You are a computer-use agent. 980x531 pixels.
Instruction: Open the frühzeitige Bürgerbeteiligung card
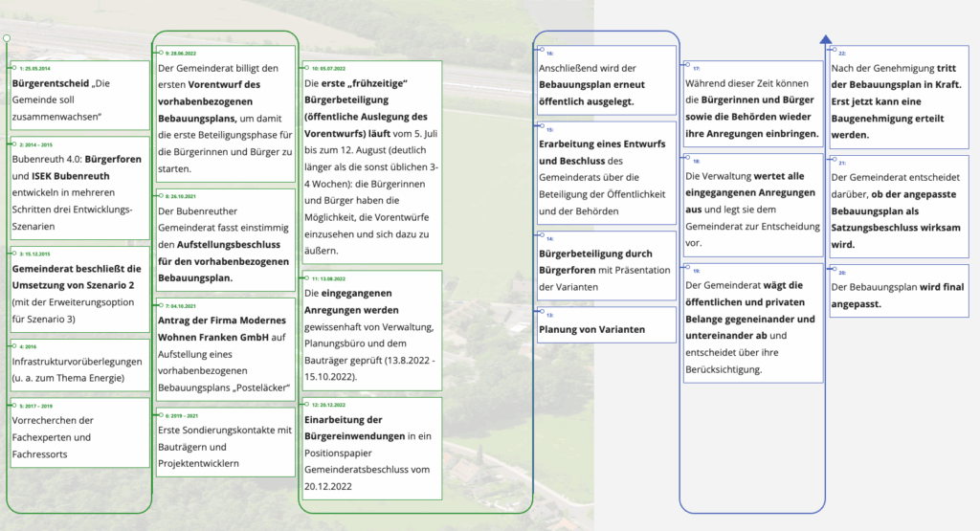pos(371,170)
